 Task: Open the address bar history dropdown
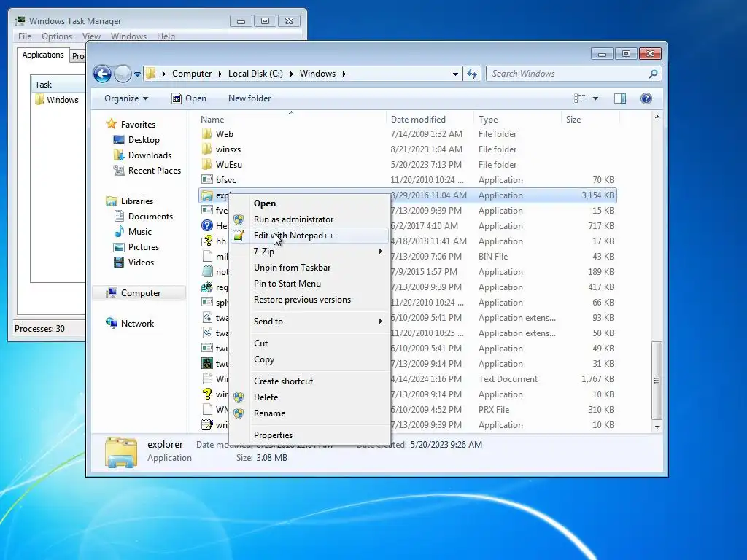pyautogui.click(x=455, y=74)
